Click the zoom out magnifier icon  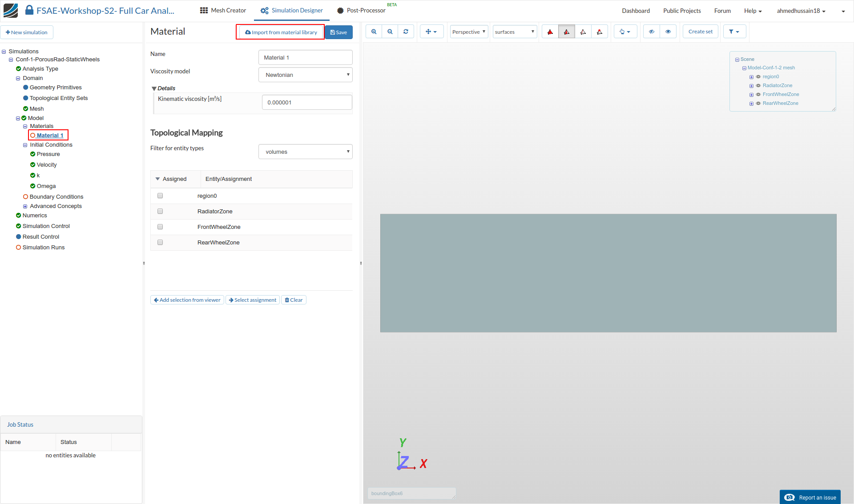pyautogui.click(x=390, y=32)
